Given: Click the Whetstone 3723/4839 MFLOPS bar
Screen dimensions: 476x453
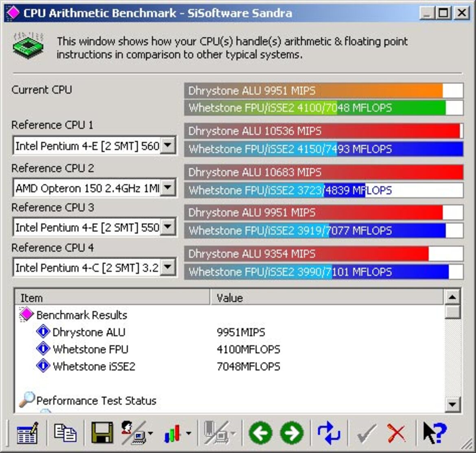Looking at the screenshot, I should [x=323, y=190].
